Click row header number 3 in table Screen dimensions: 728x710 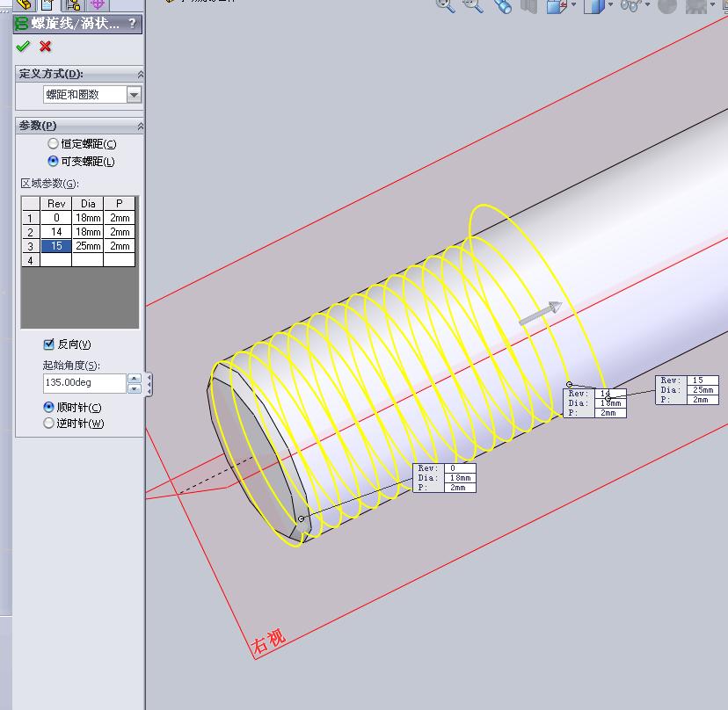(x=31, y=246)
